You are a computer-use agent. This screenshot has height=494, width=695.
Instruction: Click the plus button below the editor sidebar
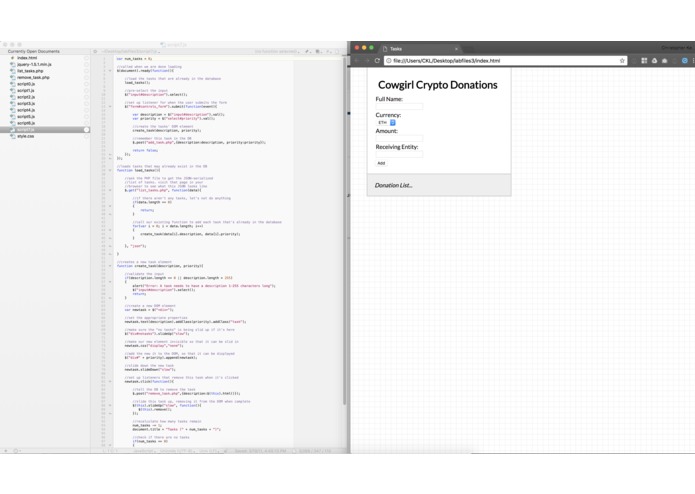pos(6,451)
